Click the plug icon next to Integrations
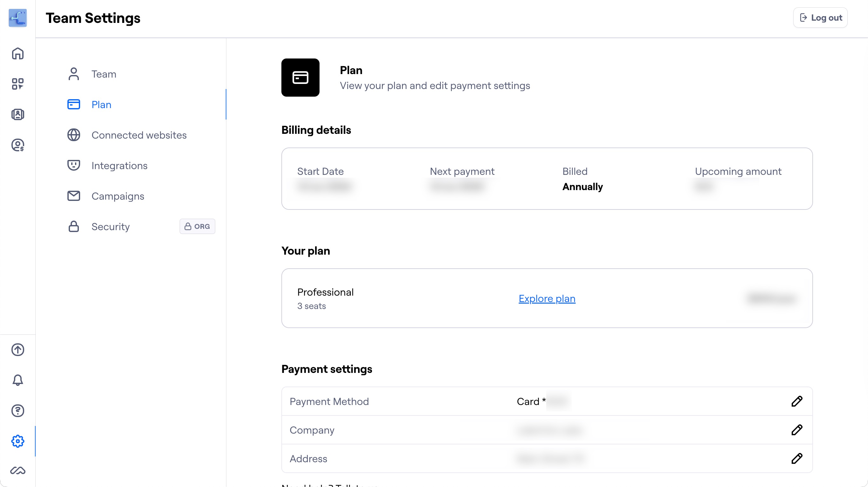 coord(73,165)
